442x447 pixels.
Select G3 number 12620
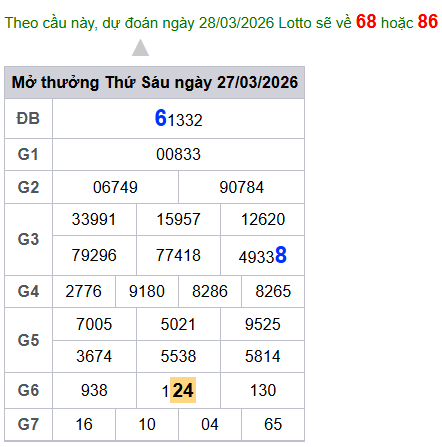click(x=263, y=219)
